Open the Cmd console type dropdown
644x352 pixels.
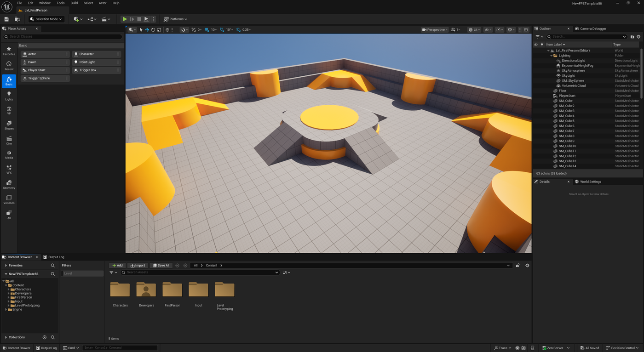click(x=71, y=348)
